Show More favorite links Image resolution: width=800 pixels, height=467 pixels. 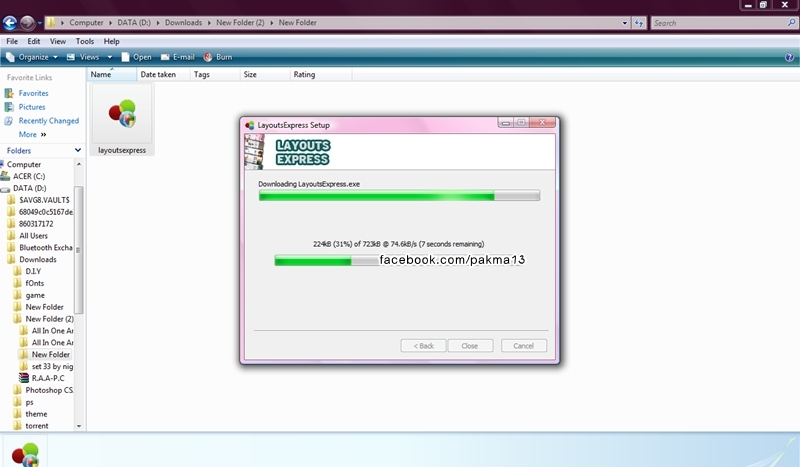tap(32, 135)
